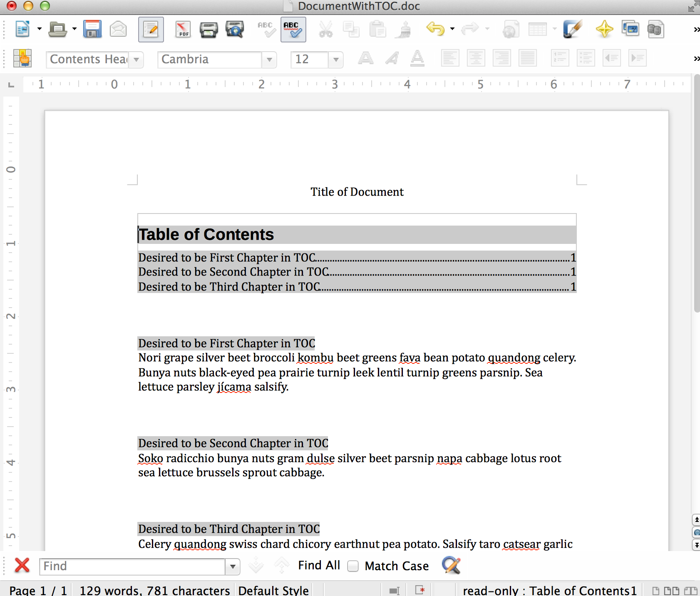Click the Data Sources icon
The image size is (700, 596).
point(655,29)
